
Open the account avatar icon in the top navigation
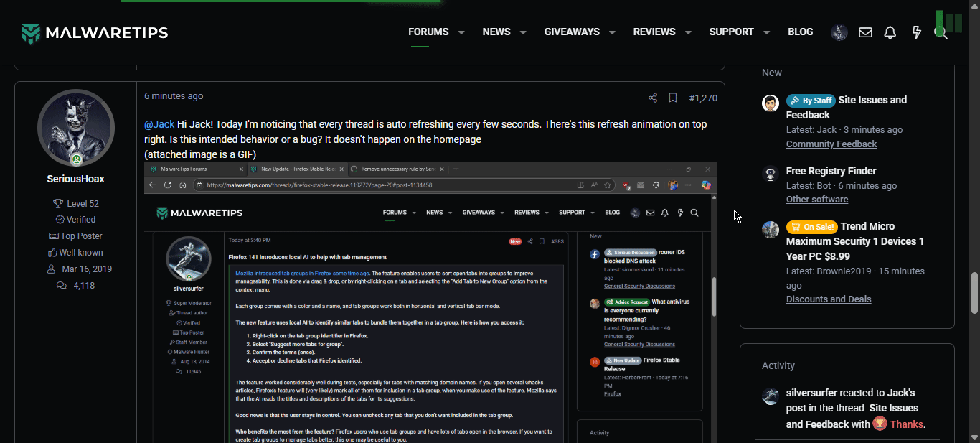(839, 32)
